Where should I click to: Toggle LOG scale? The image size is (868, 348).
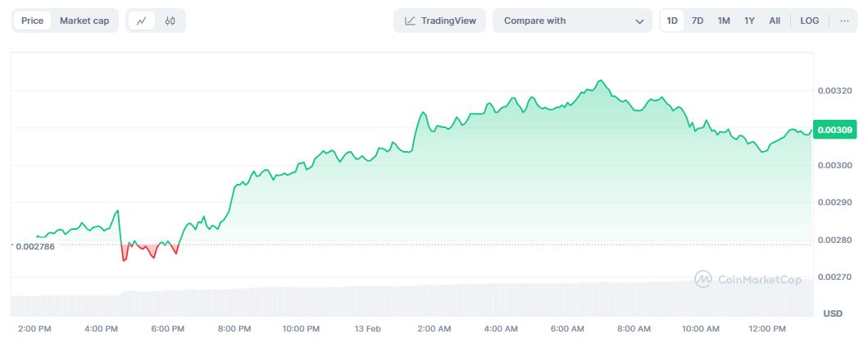(809, 21)
